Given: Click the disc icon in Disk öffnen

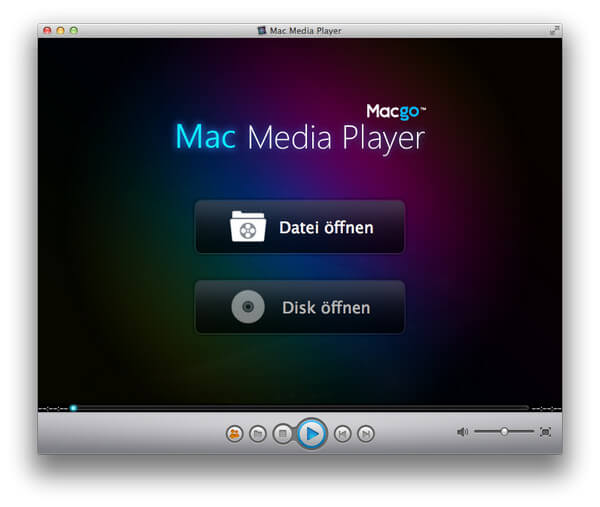Looking at the screenshot, I should pyautogui.click(x=248, y=307).
